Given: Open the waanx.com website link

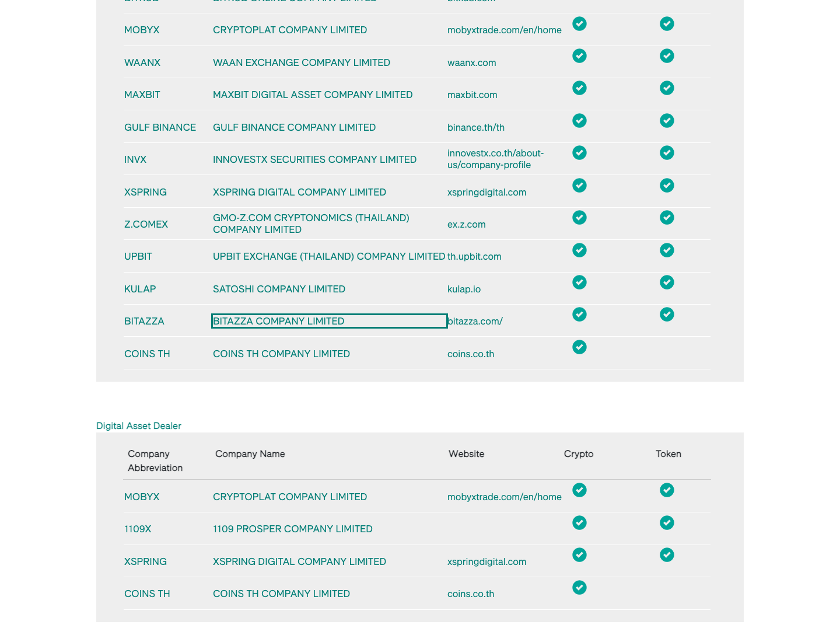Looking at the screenshot, I should pos(471,62).
